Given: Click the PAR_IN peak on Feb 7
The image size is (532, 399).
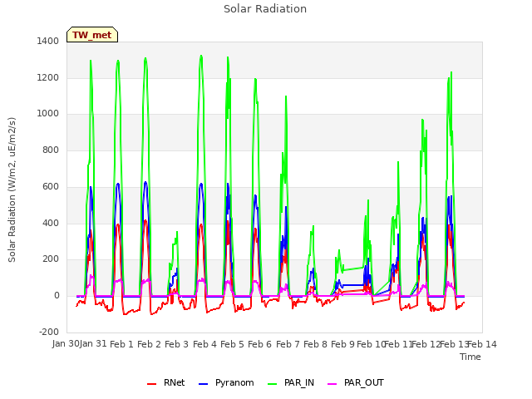Looking at the screenshot, I should 286,96.
